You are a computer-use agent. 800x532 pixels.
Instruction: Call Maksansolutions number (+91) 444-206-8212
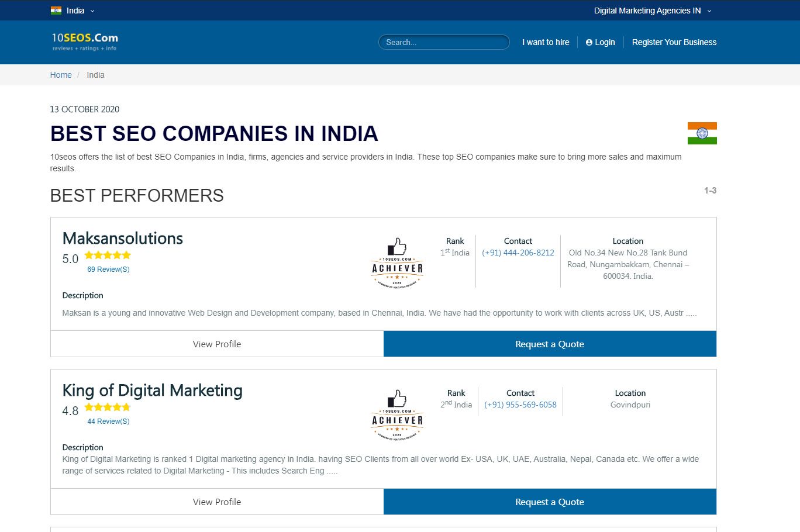click(x=518, y=253)
